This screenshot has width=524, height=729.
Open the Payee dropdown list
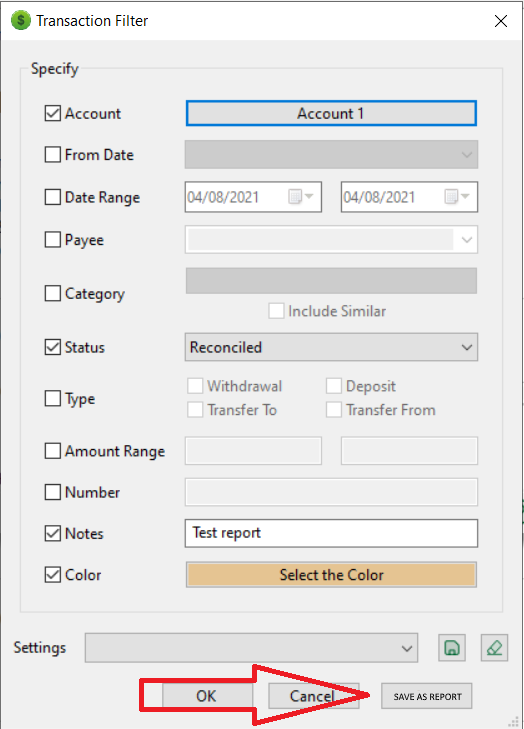pos(466,239)
